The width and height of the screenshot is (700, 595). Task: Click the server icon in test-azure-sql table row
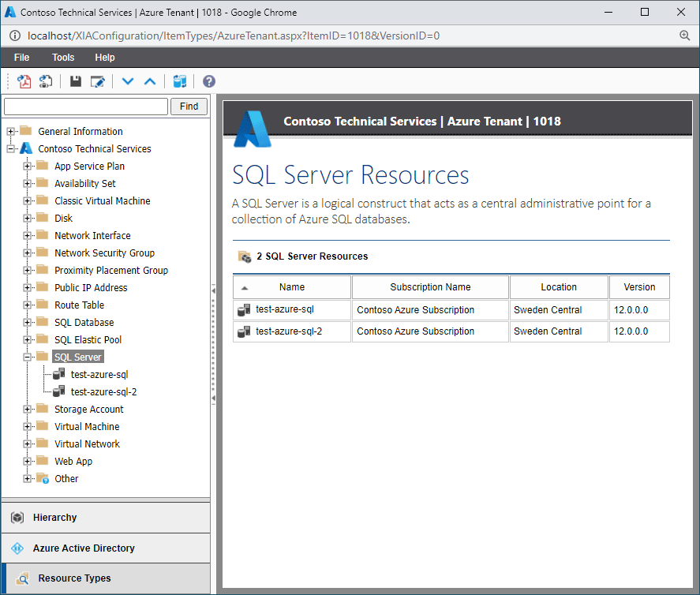[244, 310]
